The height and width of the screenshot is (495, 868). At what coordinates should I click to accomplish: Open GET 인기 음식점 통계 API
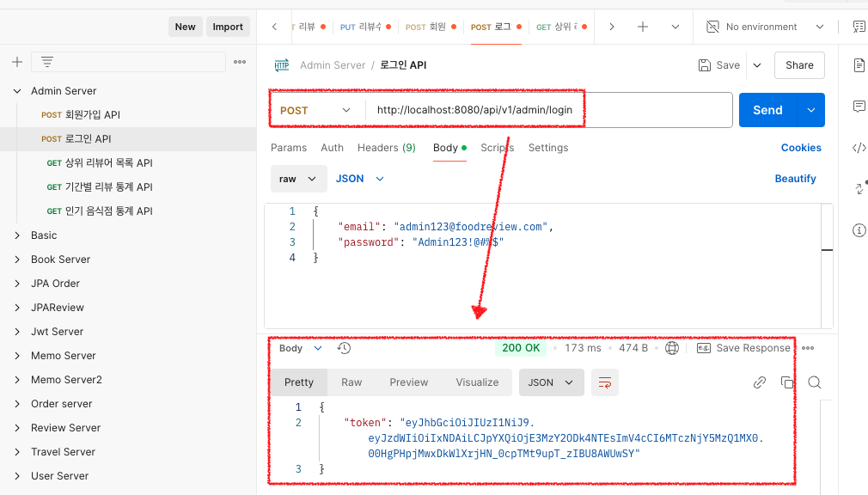coord(100,211)
